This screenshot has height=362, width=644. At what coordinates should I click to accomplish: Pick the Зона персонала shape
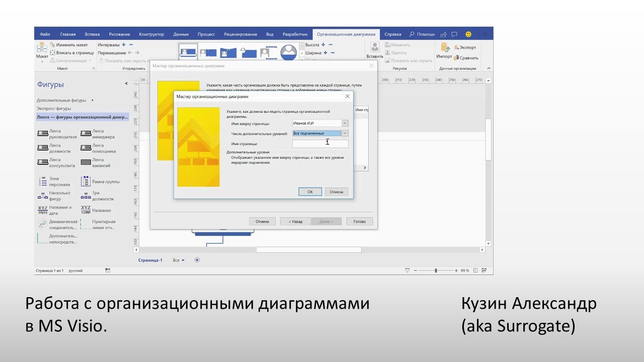pyautogui.click(x=54, y=182)
